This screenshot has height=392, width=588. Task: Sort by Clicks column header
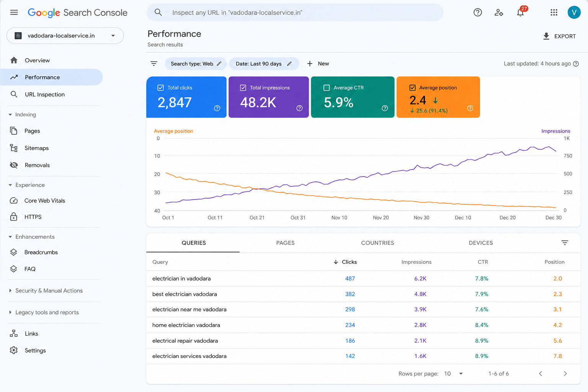click(345, 262)
